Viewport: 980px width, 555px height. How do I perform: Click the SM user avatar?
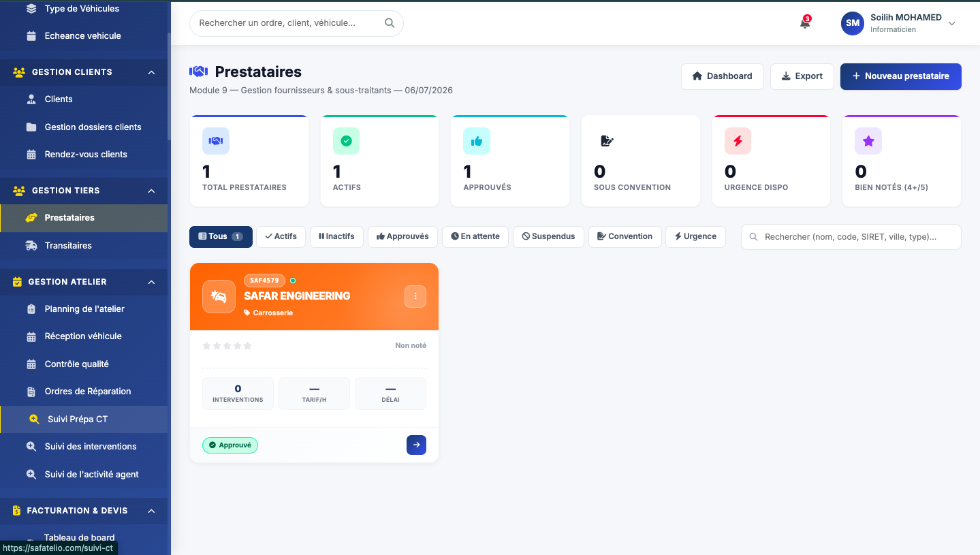coord(852,23)
